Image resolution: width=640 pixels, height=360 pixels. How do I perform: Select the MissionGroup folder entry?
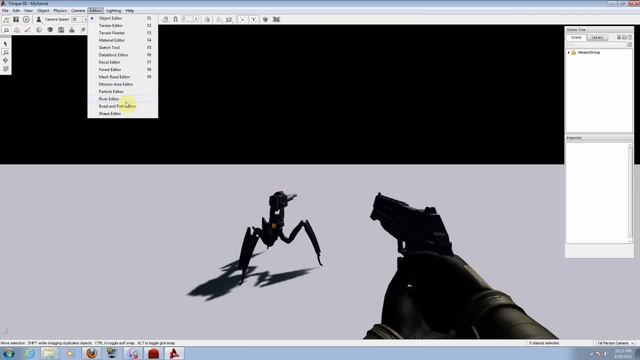[586, 53]
